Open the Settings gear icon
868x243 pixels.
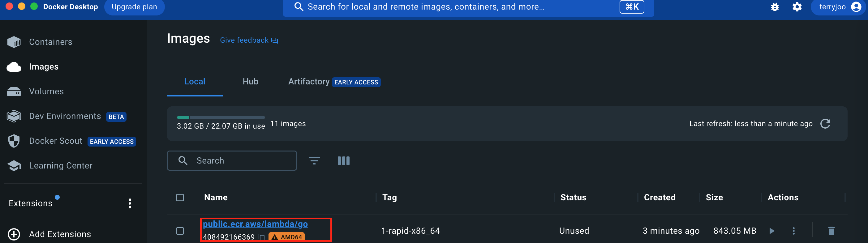click(797, 7)
